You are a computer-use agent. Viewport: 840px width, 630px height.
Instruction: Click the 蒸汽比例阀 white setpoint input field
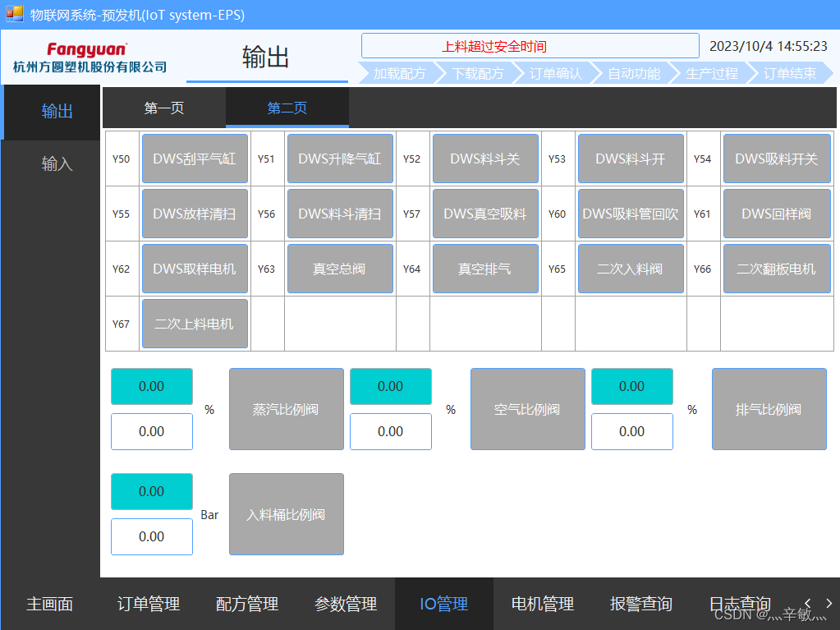(152, 431)
